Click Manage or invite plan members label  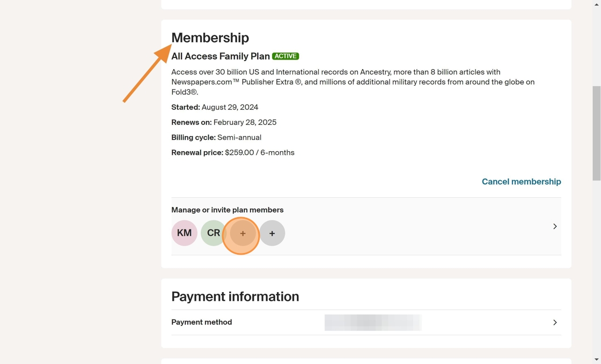(x=228, y=210)
